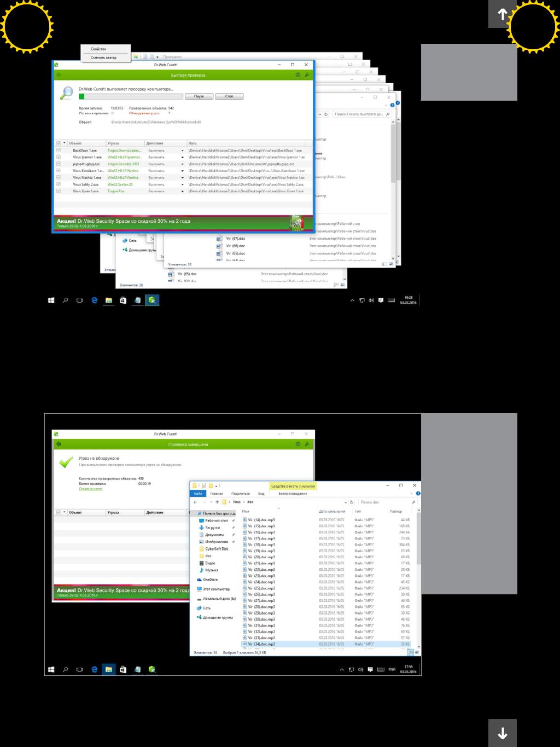Toggle select-all checkbox in Быстрая проверка threat list
The width and height of the screenshot is (560, 747).
click(59, 143)
